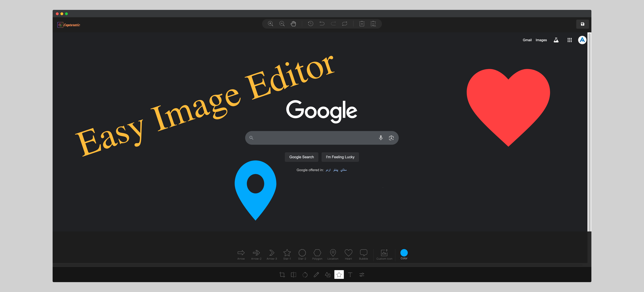The width and height of the screenshot is (644, 292).
Task: Click the Zoom Out magnifier icon
Action: point(282,24)
